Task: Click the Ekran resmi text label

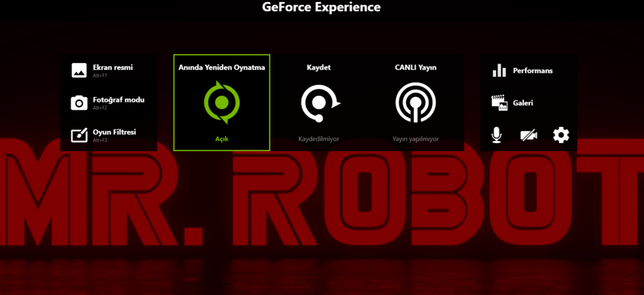Action: pyautogui.click(x=113, y=67)
